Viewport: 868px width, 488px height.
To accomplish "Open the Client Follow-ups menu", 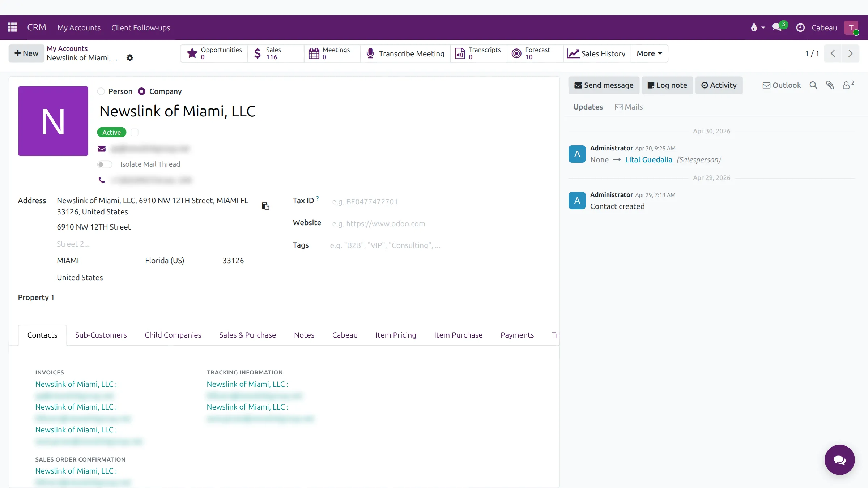I will (x=140, y=28).
